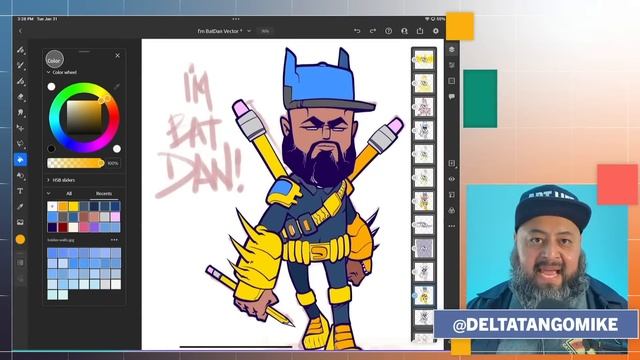Screen dimensions: 640x360
Task: Close the Color panel
Action: [x=118, y=56]
